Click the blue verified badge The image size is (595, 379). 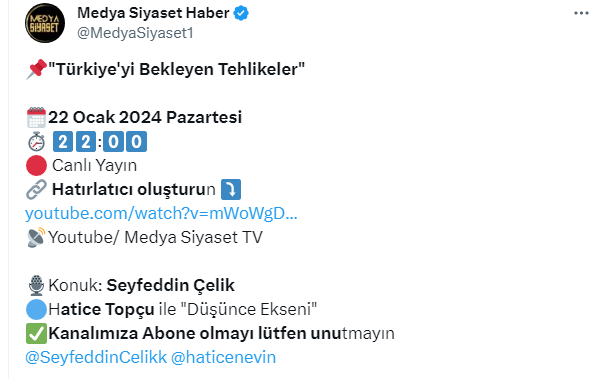click(x=241, y=13)
